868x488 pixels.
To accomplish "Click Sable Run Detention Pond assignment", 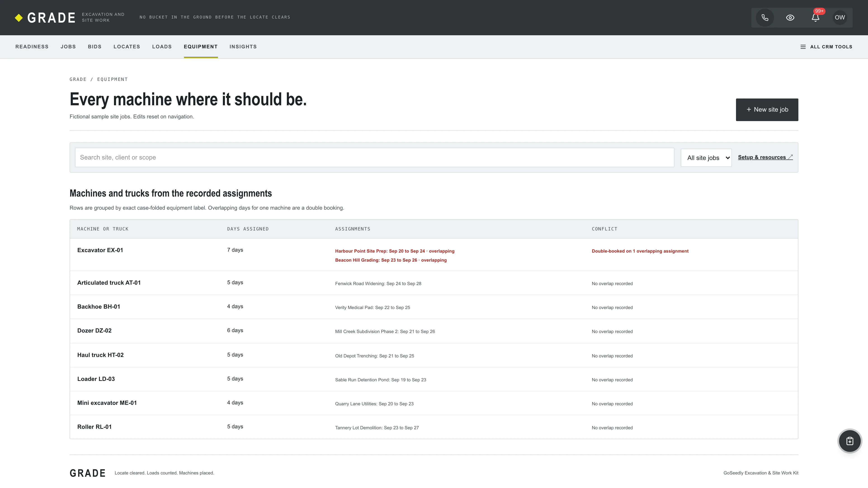I will 380,380.
